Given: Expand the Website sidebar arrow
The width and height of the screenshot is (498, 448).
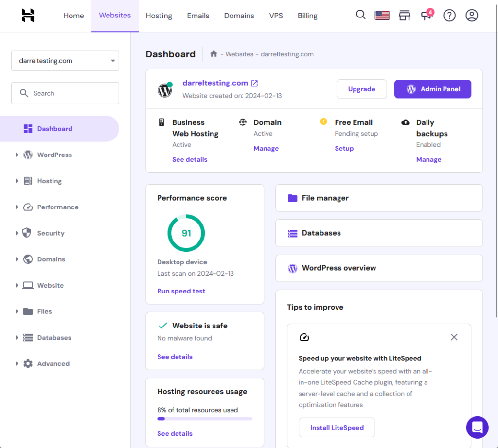Looking at the screenshot, I should tap(17, 285).
